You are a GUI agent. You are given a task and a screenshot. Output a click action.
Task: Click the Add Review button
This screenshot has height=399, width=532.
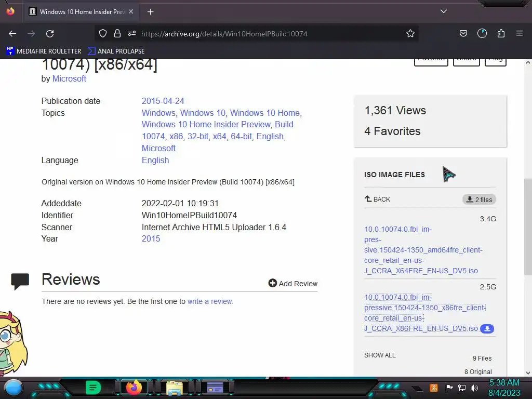(293, 283)
